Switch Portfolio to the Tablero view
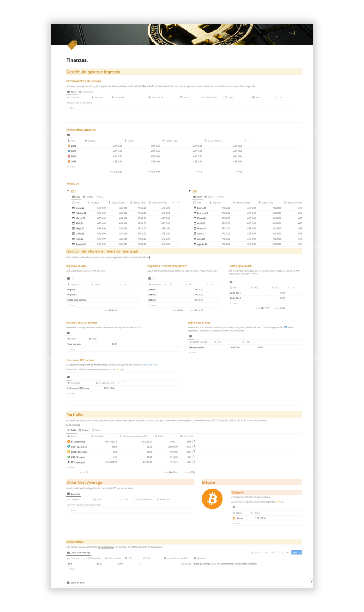This screenshot has width=364, height=612. [x=84, y=430]
